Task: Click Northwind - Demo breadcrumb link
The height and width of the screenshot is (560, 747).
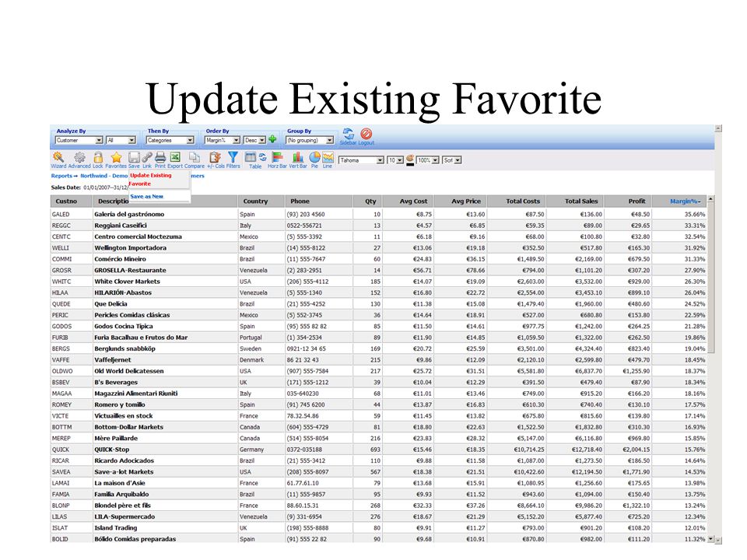Action: coord(103,176)
